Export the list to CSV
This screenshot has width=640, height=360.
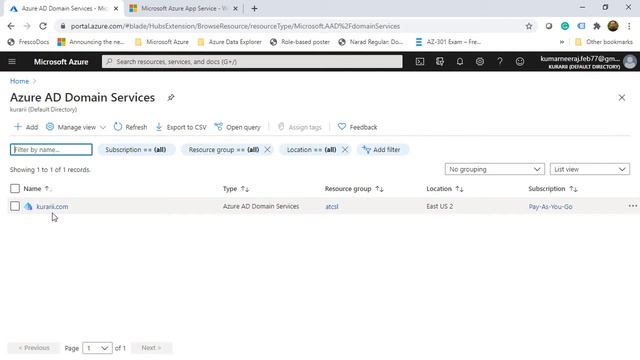click(181, 127)
